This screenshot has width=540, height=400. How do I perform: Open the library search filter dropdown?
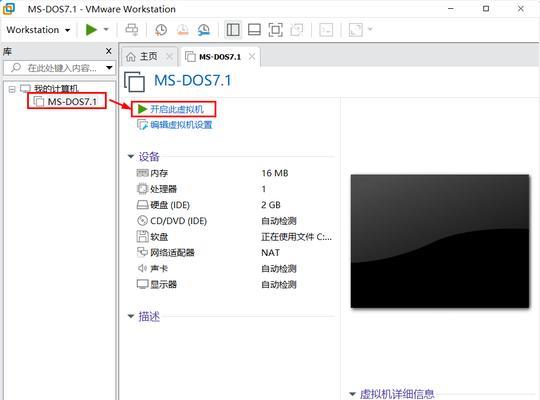(109, 68)
